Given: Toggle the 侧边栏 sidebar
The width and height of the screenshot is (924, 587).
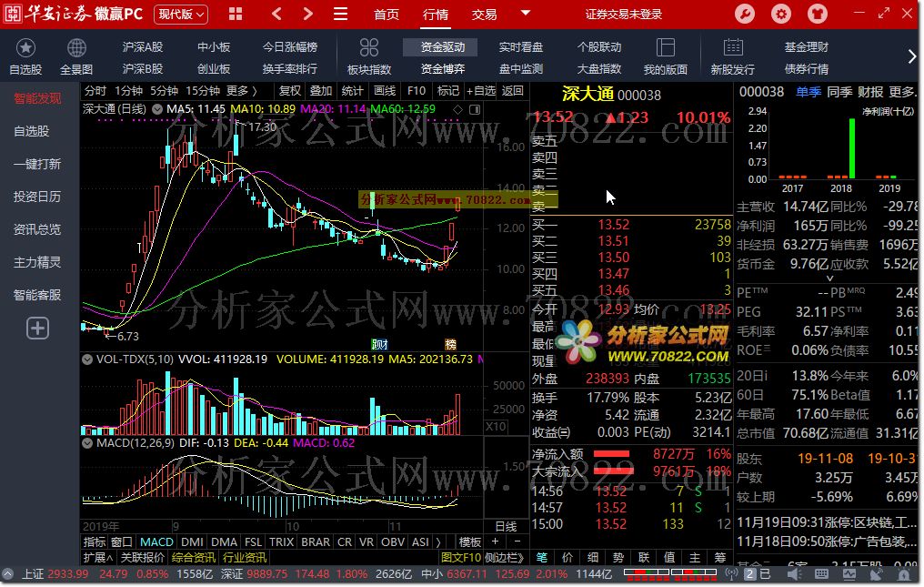Looking at the screenshot, I should click(x=505, y=558).
